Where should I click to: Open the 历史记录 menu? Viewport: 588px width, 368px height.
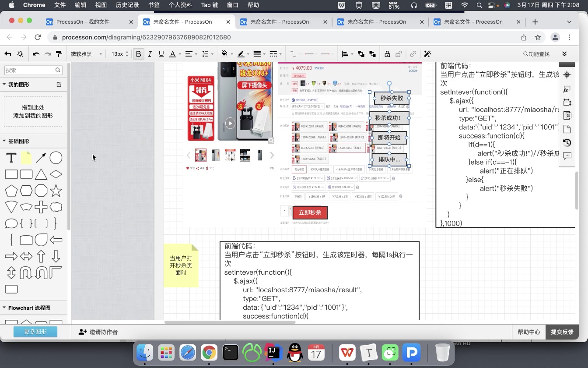point(127,5)
